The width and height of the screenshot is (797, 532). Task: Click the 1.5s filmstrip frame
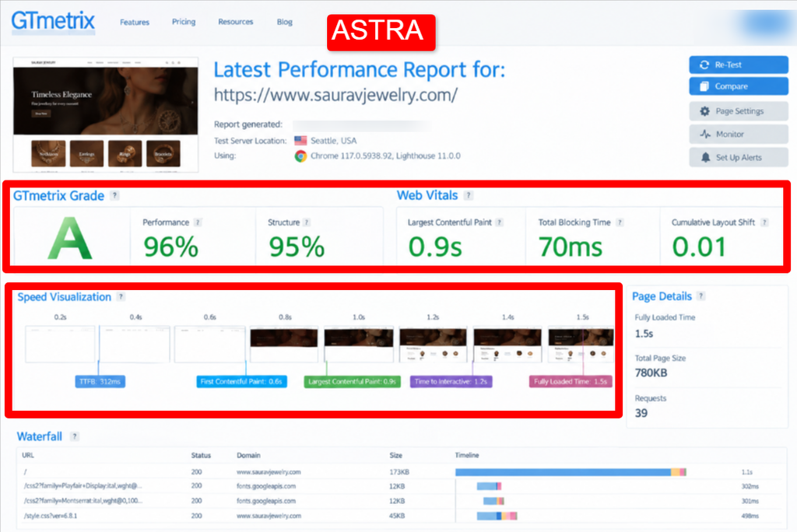pos(581,344)
